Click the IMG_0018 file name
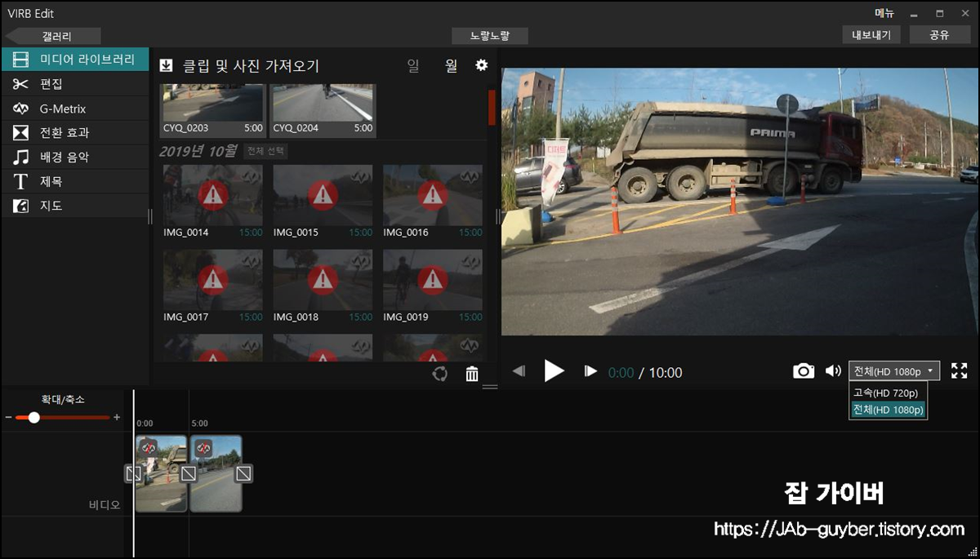 click(296, 317)
